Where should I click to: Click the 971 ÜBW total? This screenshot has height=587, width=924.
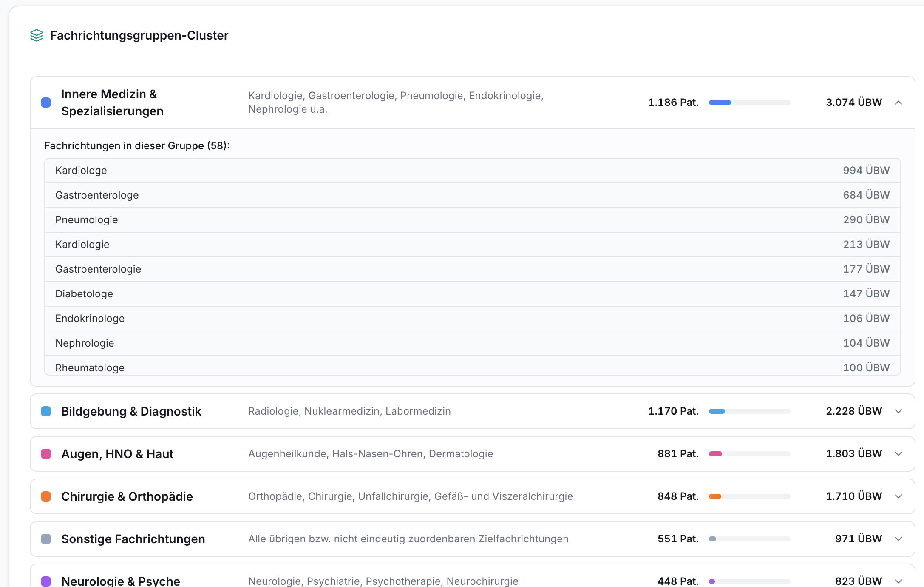tap(859, 539)
